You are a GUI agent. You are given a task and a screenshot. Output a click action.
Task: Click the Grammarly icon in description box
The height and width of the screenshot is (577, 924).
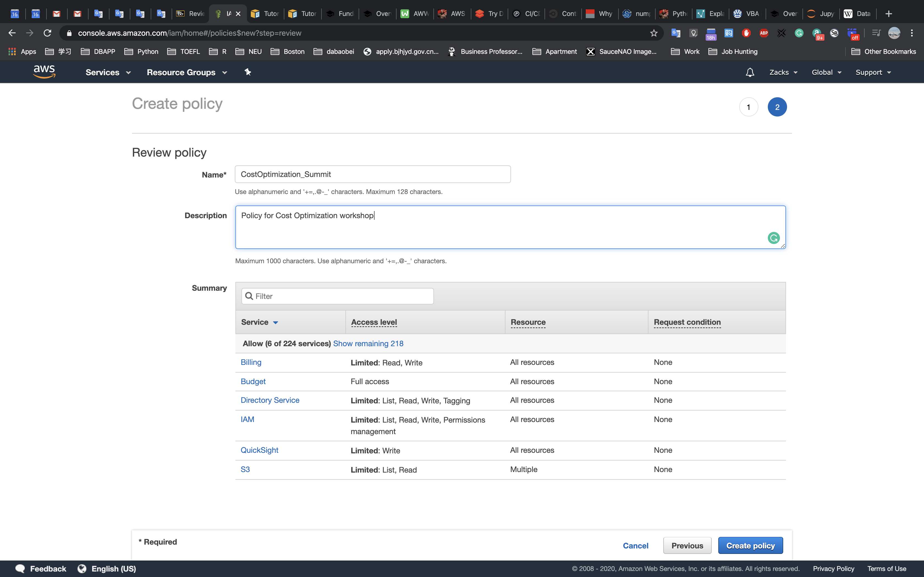(773, 238)
